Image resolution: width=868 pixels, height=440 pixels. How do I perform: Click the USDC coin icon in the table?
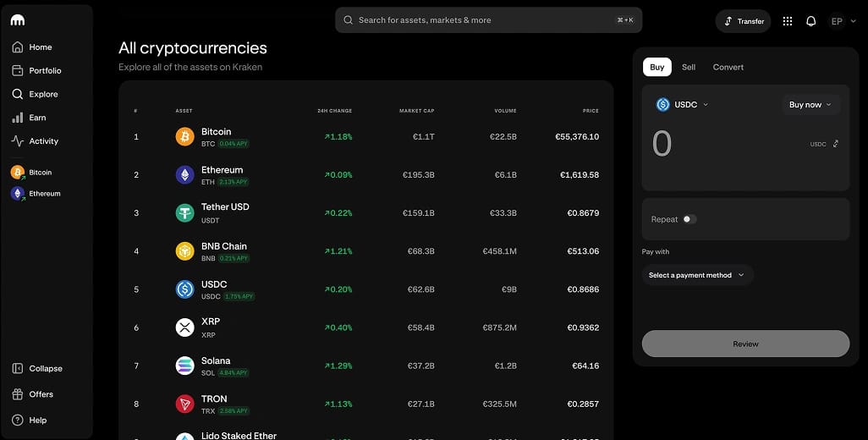click(x=185, y=289)
